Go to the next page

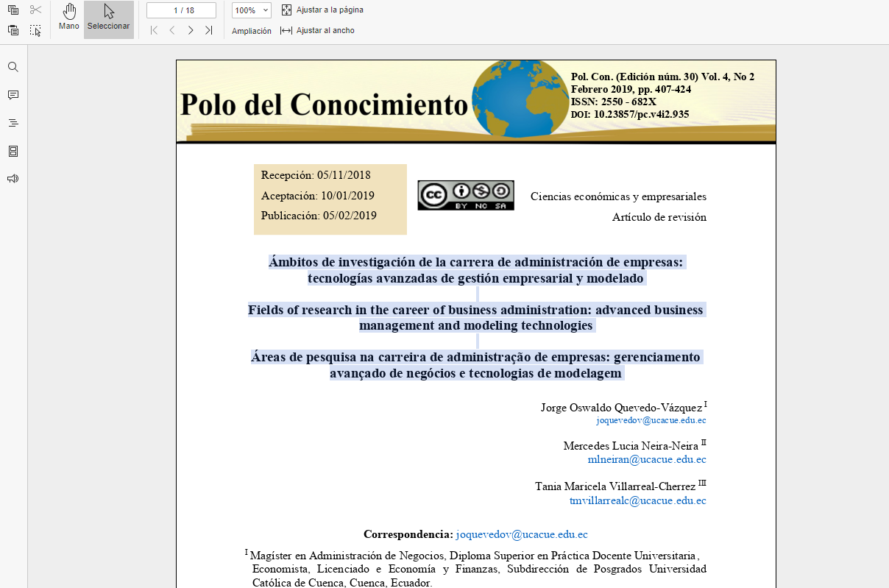tap(191, 30)
